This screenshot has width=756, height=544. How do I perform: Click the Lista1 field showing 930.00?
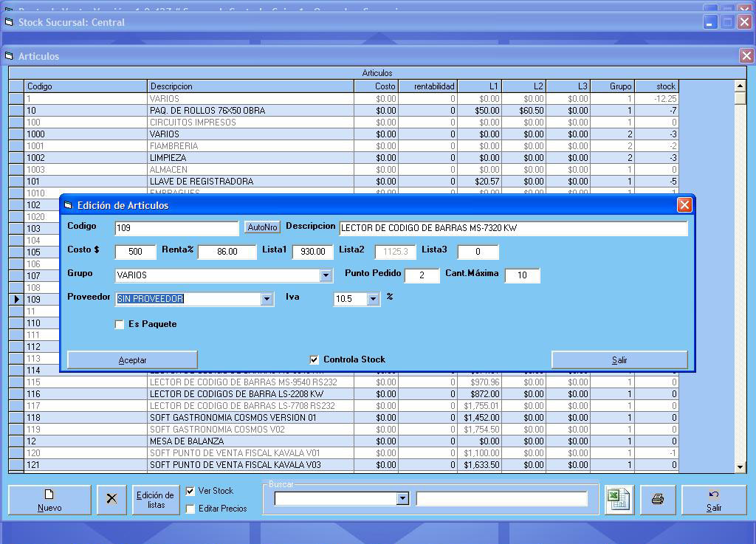pos(313,252)
